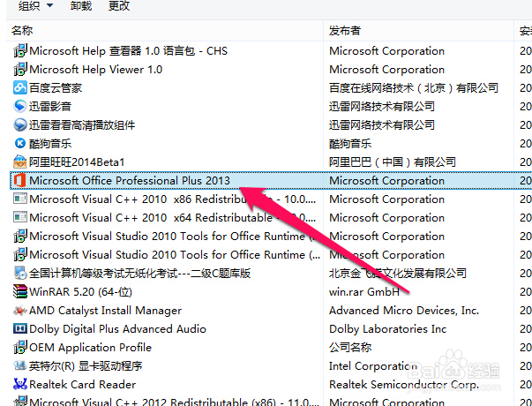This screenshot has height=406, width=532.
Task: Click the 百度云管家 cloud icon
Action: (20, 88)
